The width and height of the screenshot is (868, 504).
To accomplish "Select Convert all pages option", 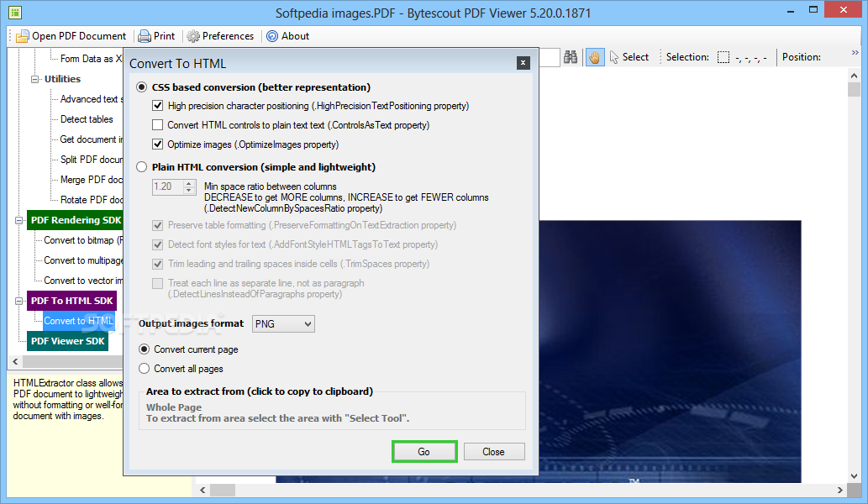I will (145, 369).
